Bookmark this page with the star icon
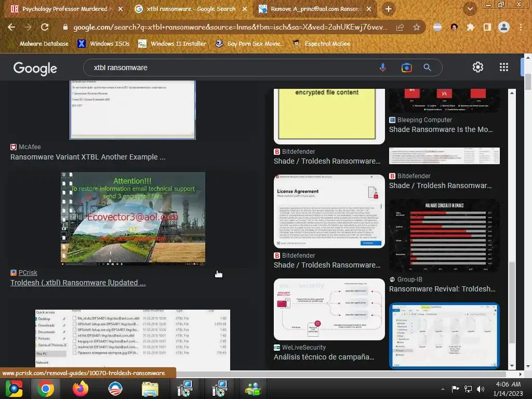Viewport: 532px width, 399px height. [417, 27]
